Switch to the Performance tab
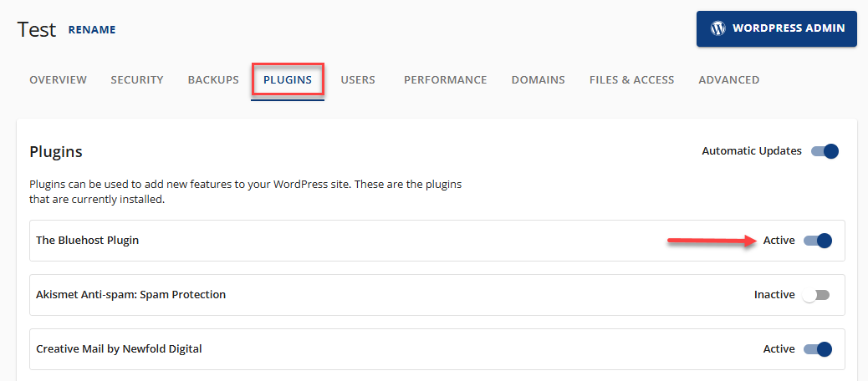The height and width of the screenshot is (381, 868). (445, 80)
